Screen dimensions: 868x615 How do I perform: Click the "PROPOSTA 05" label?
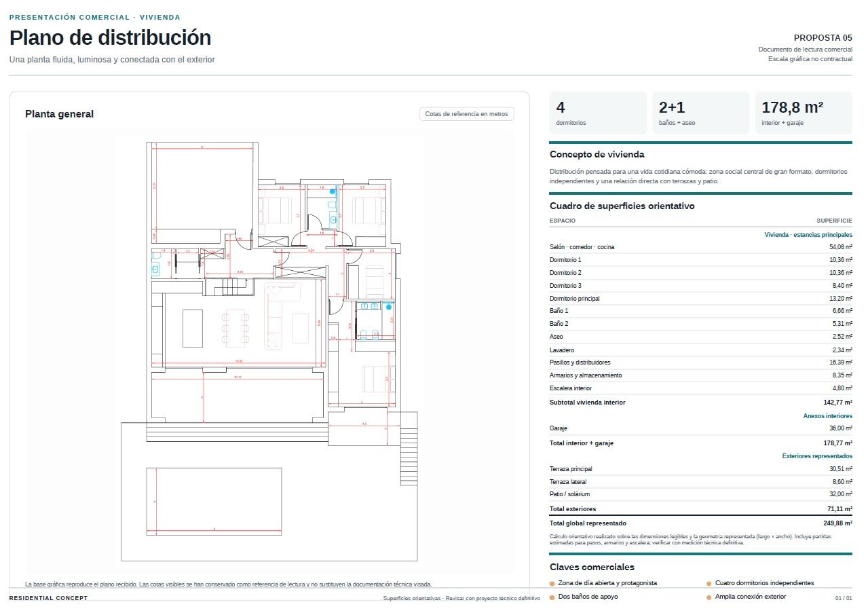[823, 38]
